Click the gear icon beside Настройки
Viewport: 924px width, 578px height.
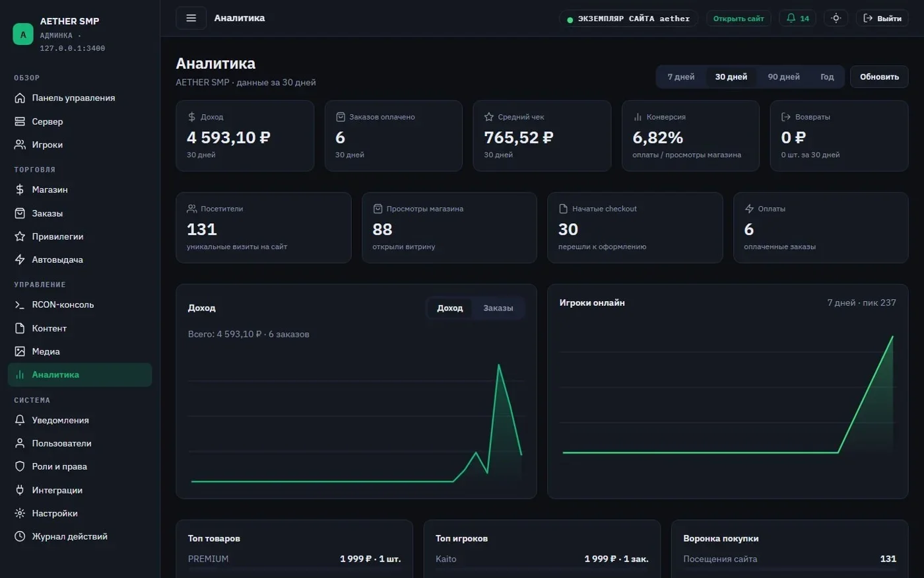pos(20,513)
